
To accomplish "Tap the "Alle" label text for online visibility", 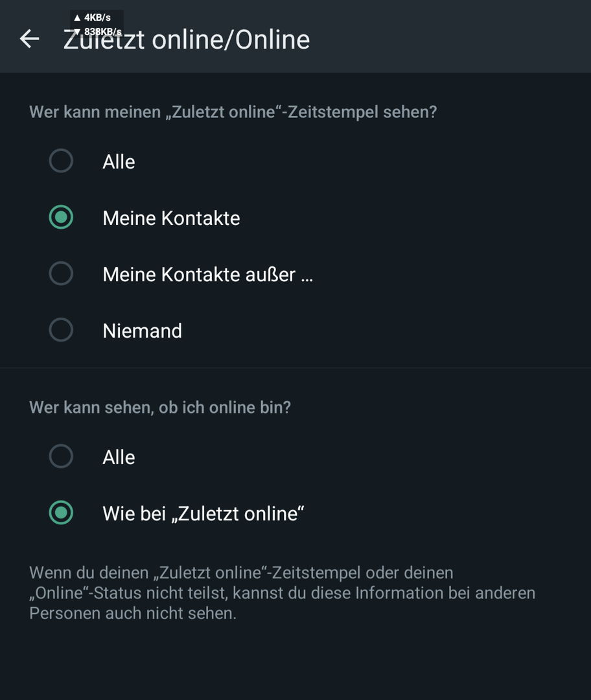I will (x=119, y=457).
